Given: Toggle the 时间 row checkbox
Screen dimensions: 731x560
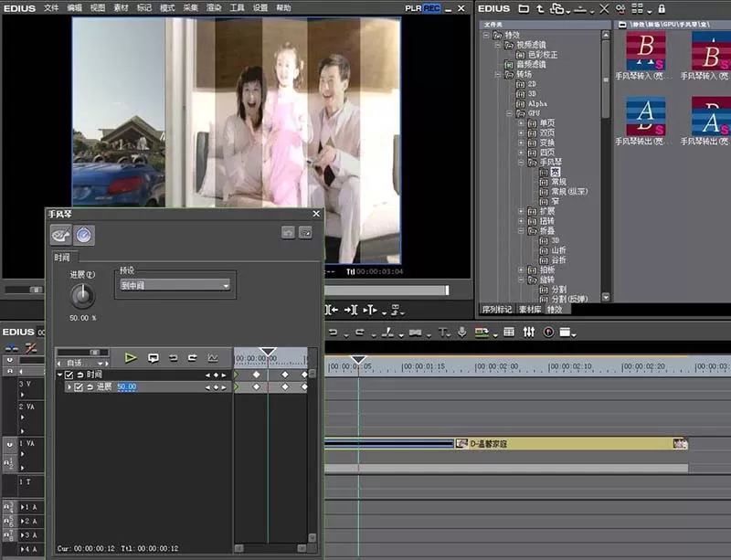Looking at the screenshot, I should pyautogui.click(x=69, y=375).
